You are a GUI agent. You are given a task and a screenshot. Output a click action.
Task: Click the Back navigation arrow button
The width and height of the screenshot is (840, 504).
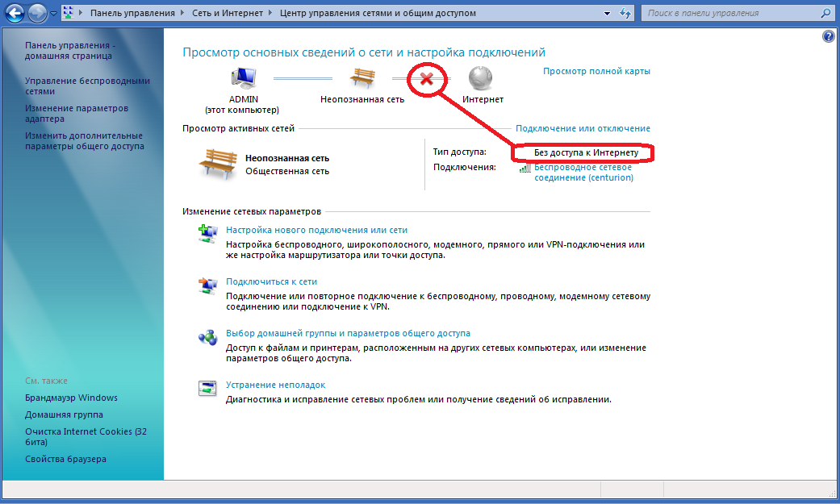(x=15, y=14)
